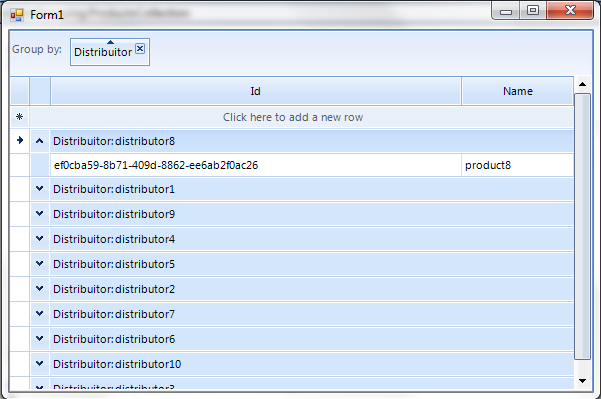This screenshot has height=399, width=601.
Task: Expand the distributor5 group
Action: pyautogui.click(x=39, y=263)
